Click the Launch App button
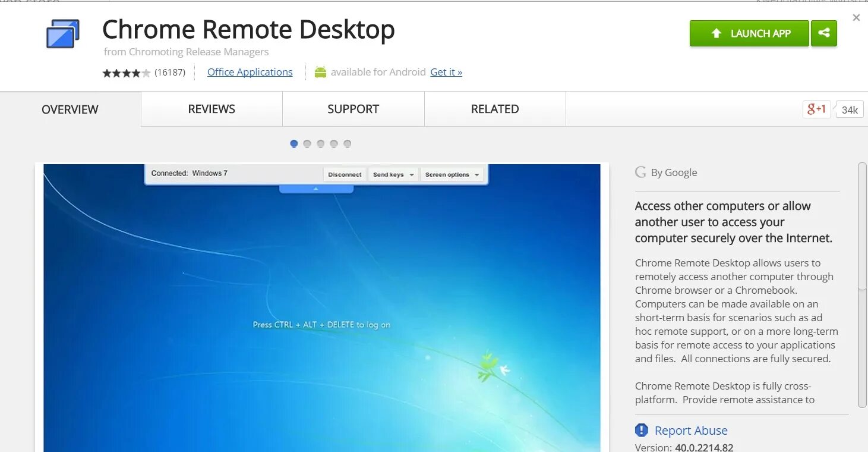 pos(749,33)
